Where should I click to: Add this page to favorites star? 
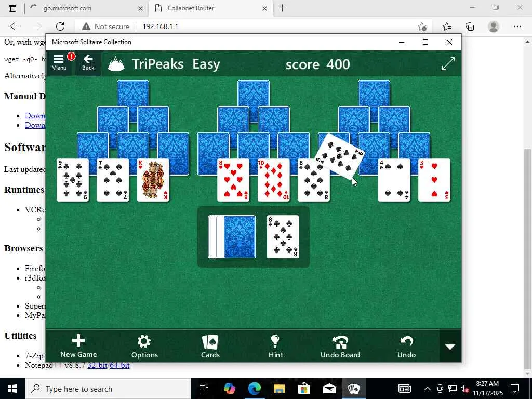click(x=422, y=26)
